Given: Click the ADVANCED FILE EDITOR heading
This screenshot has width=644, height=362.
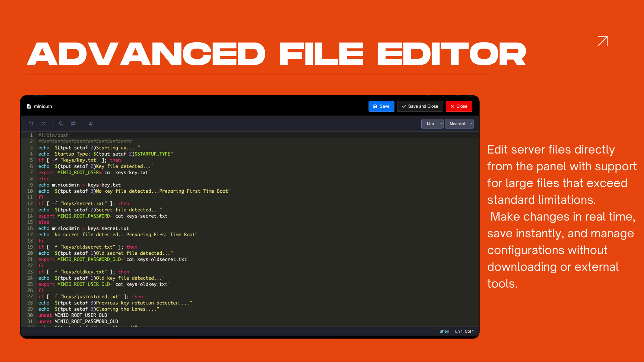Looking at the screenshot, I should point(276,54).
